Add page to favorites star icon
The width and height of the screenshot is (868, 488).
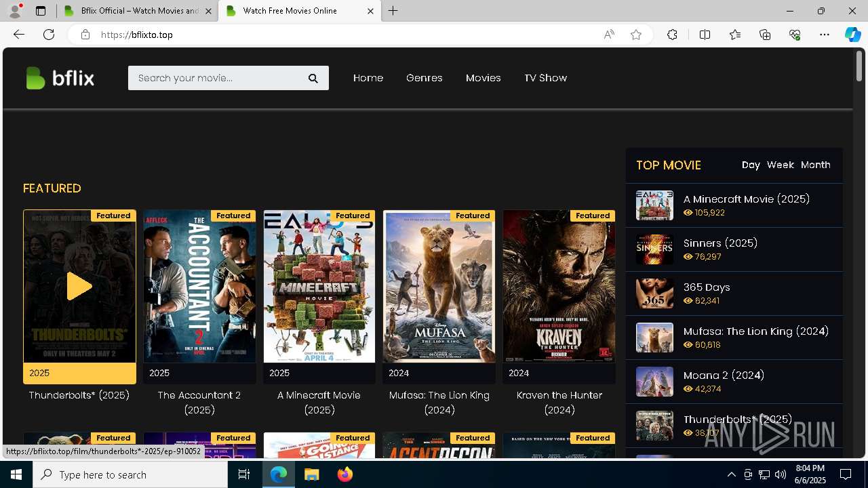click(636, 35)
